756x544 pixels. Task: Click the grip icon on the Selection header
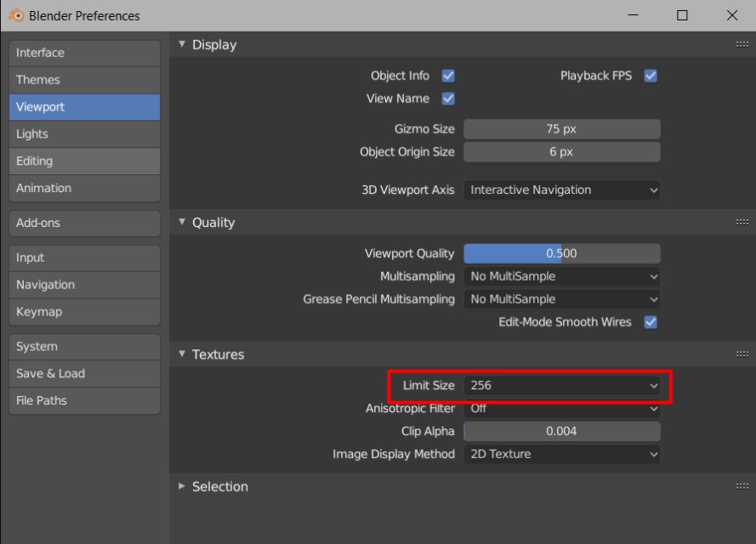pyautogui.click(x=742, y=486)
